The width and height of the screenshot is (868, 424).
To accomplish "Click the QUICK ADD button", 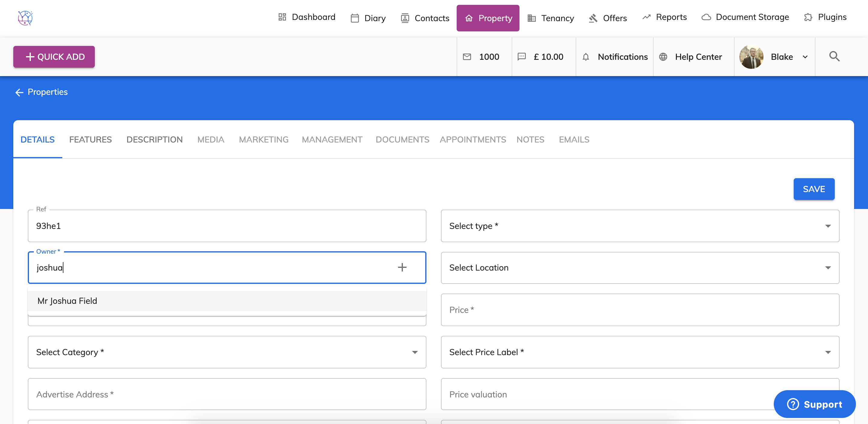I will pos(54,56).
